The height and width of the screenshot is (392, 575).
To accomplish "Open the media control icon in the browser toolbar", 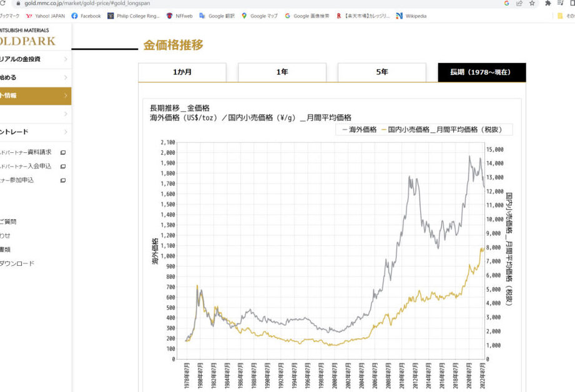I will 561,3.
